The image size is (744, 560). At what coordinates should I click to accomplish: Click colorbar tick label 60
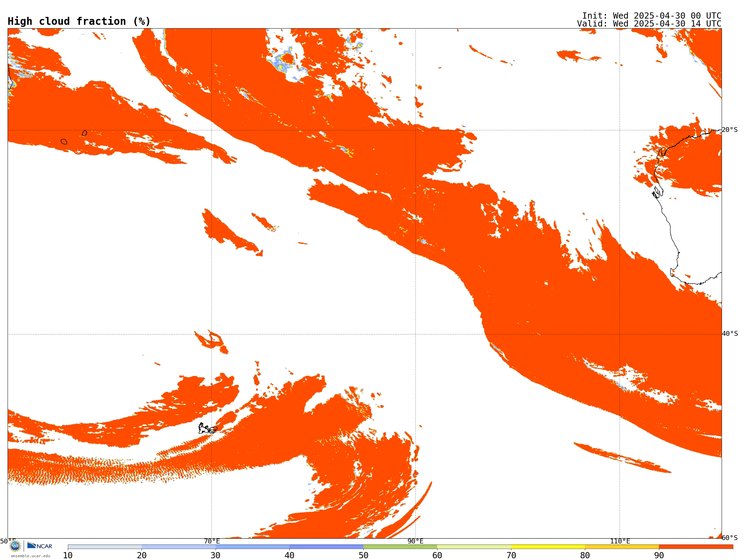pos(437,555)
